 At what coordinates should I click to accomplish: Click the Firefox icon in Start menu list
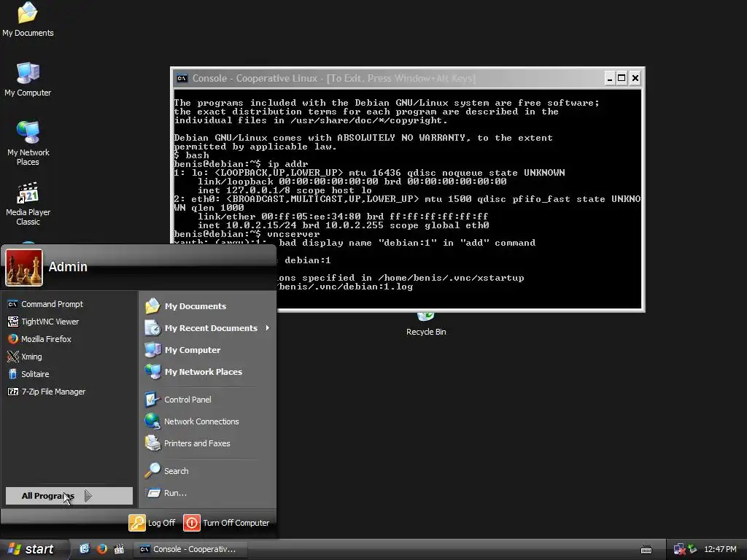(x=13, y=339)
